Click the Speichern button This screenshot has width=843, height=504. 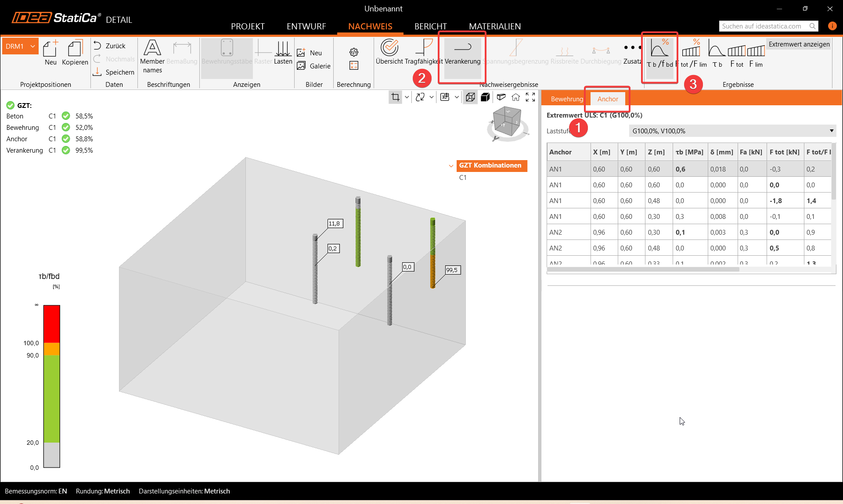click(114, 72)
